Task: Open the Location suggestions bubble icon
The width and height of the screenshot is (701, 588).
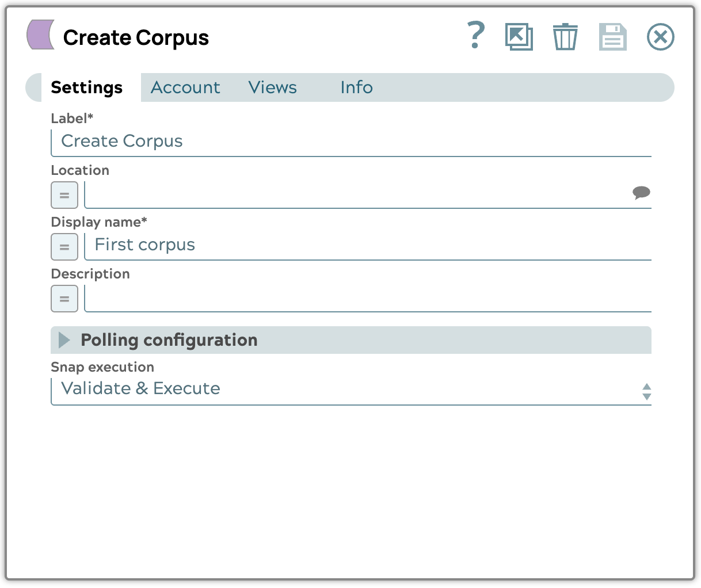Action: 641,193
